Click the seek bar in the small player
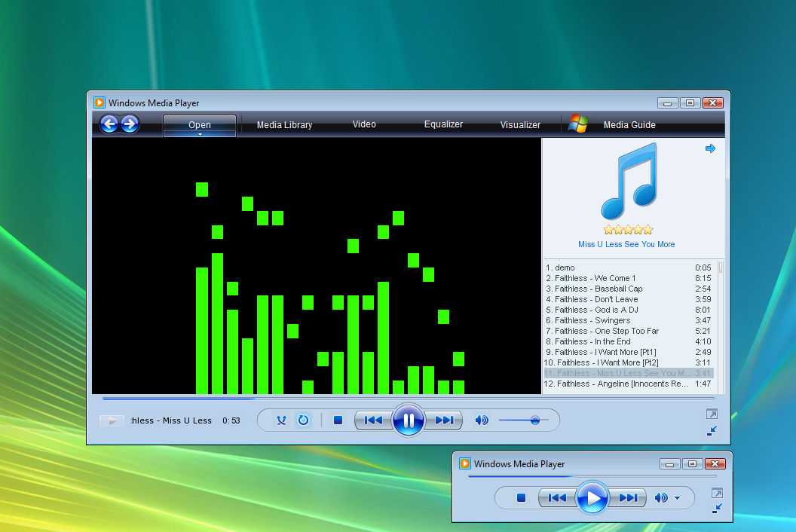This screenshot has height=532, width=796. pos(592,476)
